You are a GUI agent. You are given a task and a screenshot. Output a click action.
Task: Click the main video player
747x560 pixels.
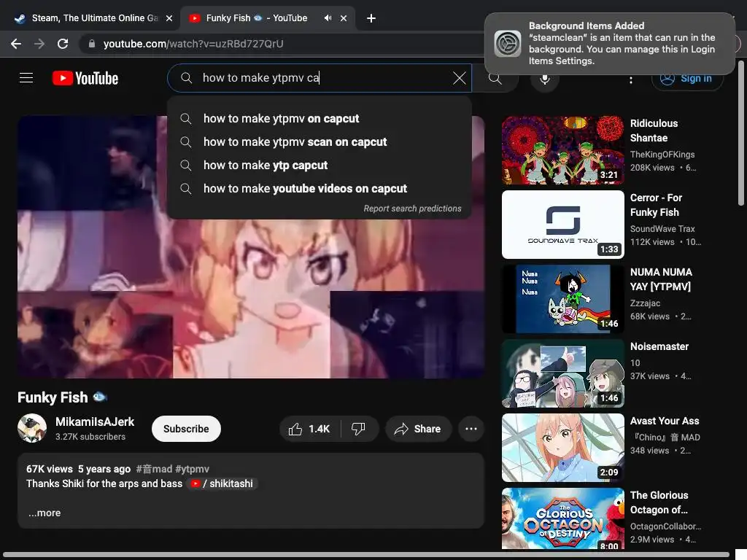tap(251, 247)
